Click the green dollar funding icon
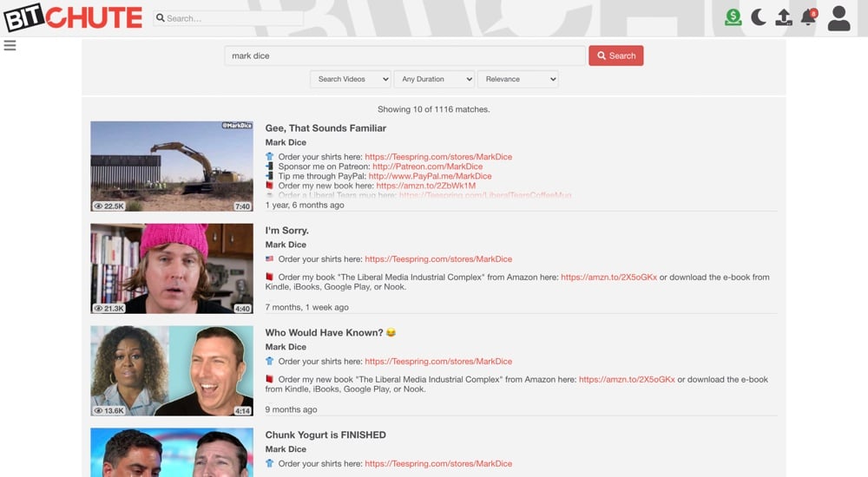The height and width of the screenshot is (477, 868). point(733,17)
